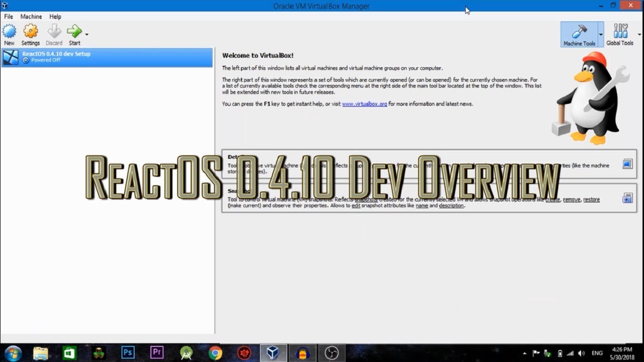
Task: Open the green Store app on taskbar
Action: point(69,353)
